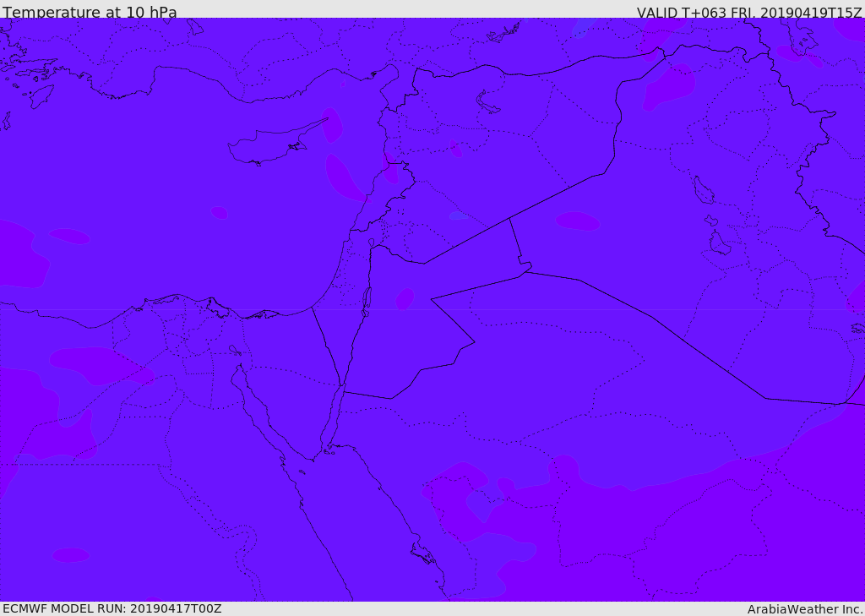Click the 'ArabiaWeather Inc.' credit text

[x=806, y=609]
